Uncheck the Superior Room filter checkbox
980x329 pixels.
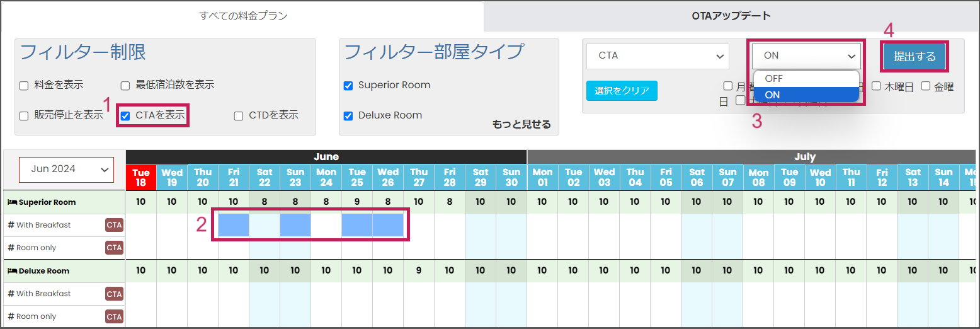[348, 85]
